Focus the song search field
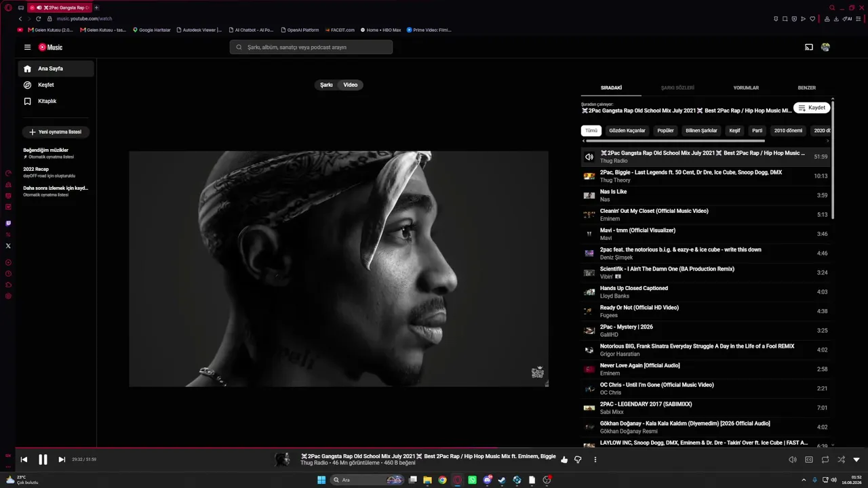Screen dimensions: 868x488 (311, 47)
